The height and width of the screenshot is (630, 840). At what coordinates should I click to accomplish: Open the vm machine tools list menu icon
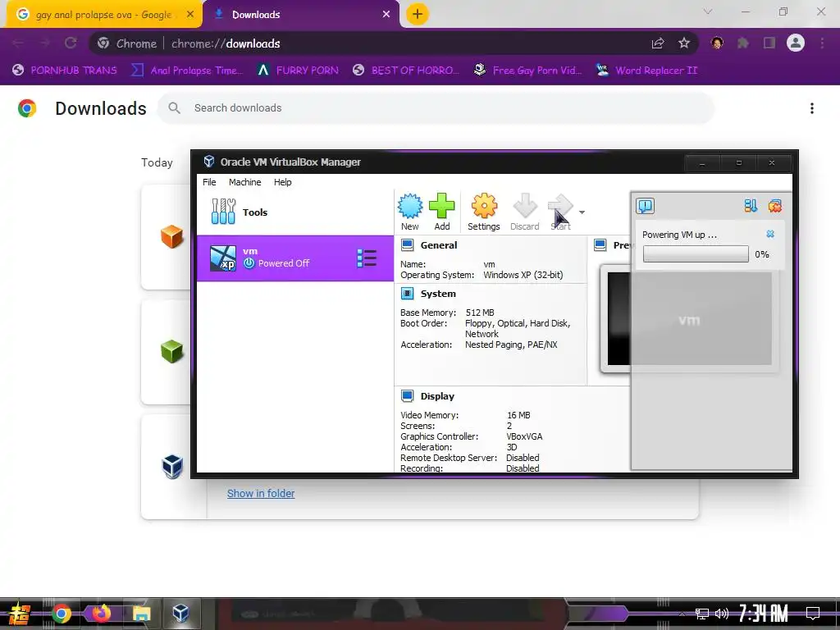pos(367,258)
